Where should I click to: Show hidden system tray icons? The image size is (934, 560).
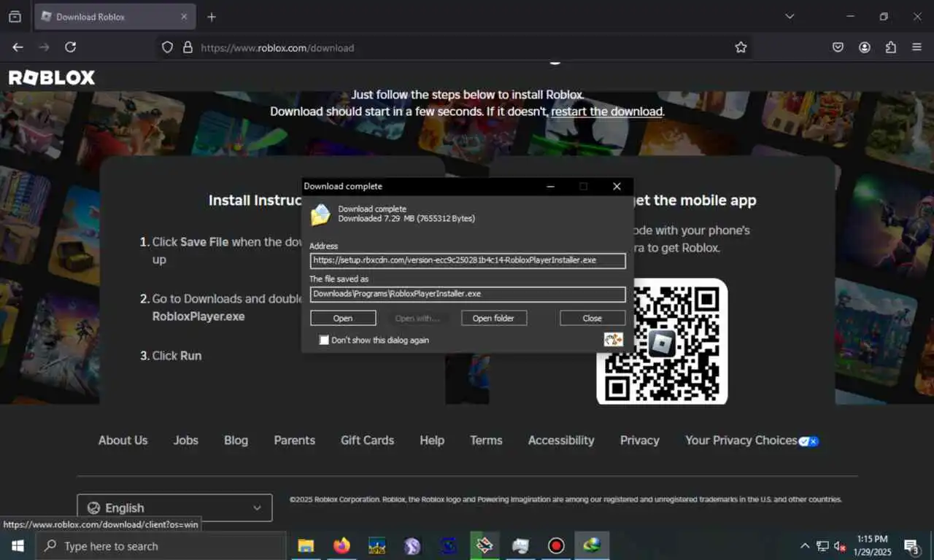tap(805, 546)
